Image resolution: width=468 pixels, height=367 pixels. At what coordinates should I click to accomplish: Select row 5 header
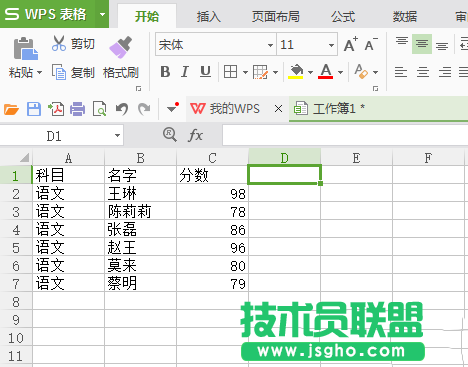16,248
